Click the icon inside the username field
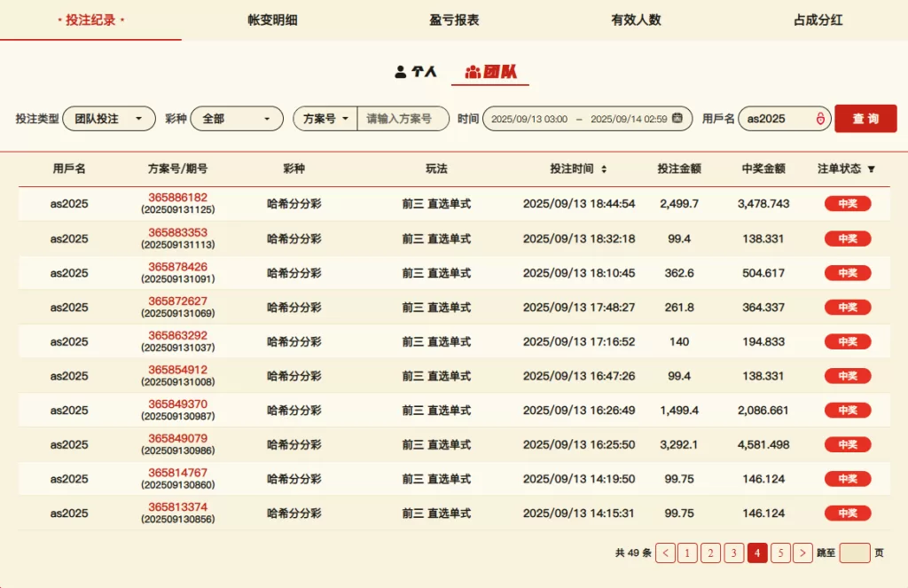Image resolution: width=908 pixels, height=588 pixels. (819, 118)
